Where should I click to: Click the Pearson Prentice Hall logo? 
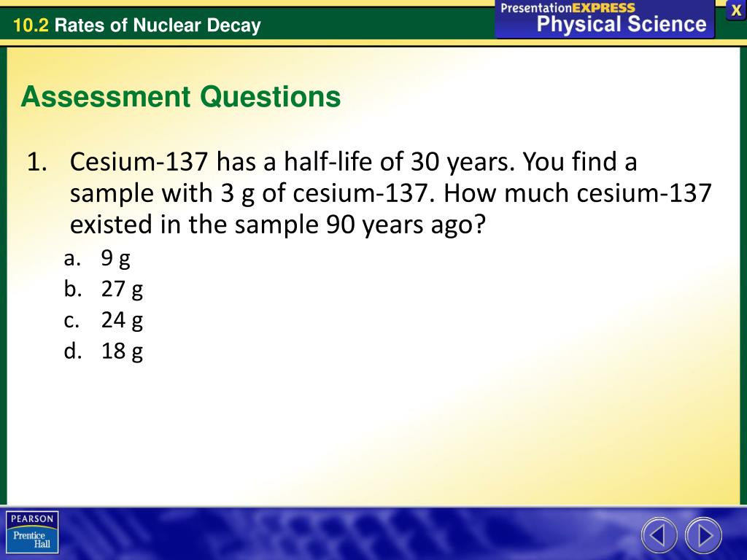(x=32, y=532)
